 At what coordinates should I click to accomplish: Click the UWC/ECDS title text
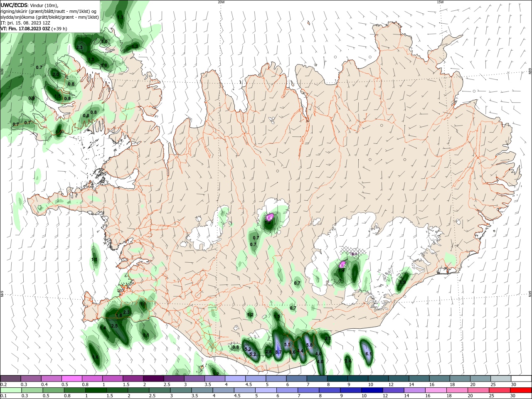[x=14, y=5]
